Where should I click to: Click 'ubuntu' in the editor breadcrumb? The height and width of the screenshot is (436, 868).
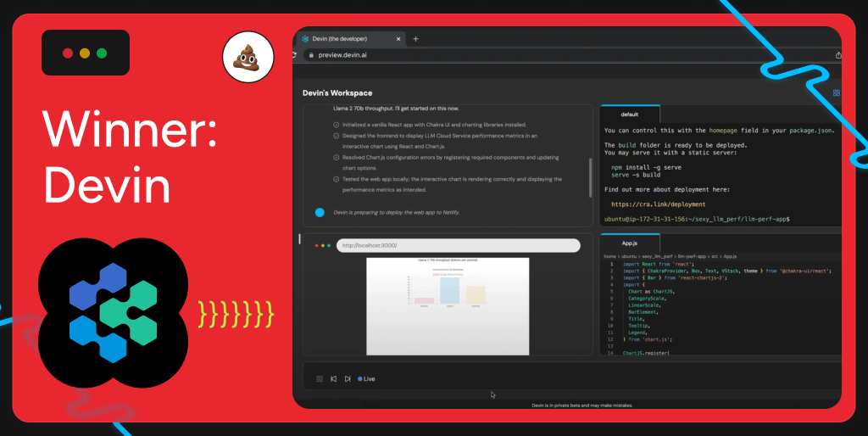tap(630, 256)
